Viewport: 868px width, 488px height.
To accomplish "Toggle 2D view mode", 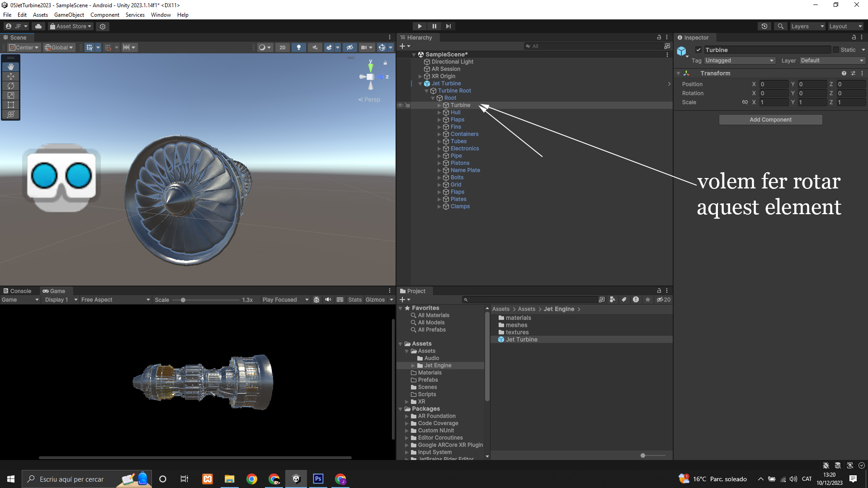I will (x=283, y=47).
